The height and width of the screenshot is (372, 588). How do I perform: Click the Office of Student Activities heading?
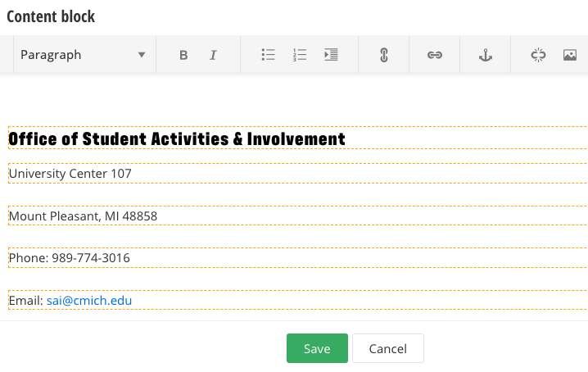(177, 138)
